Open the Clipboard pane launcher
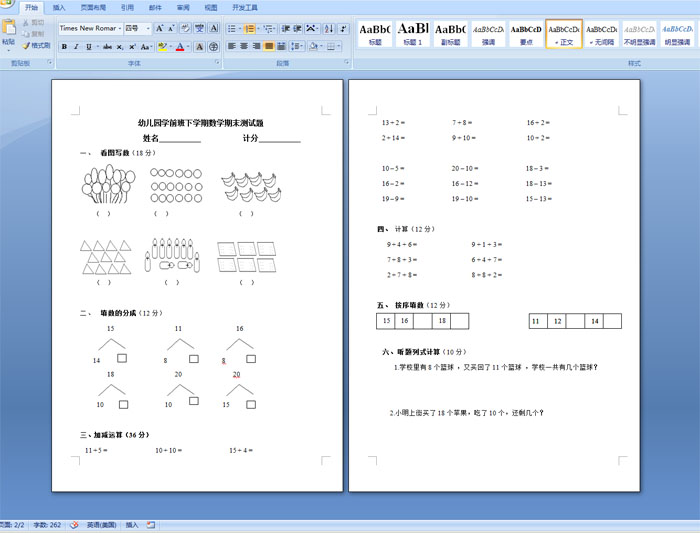The height and width of the screenshot is (533, 700). tap(50, 63)
